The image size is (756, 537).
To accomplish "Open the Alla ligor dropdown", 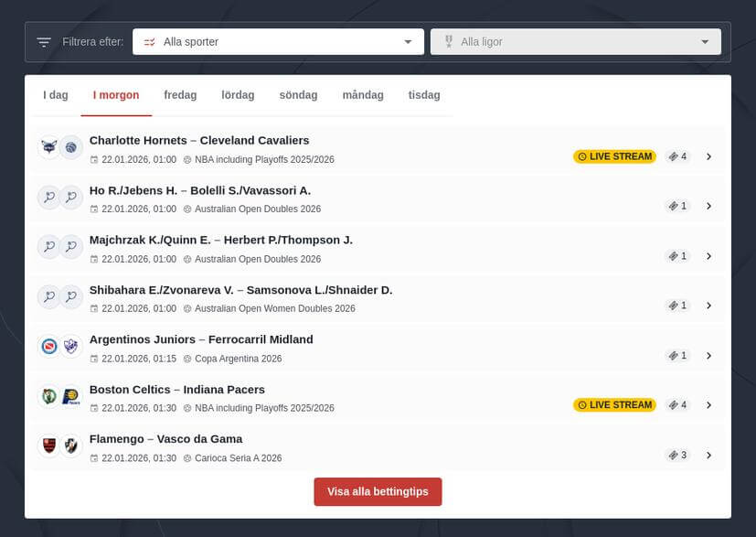I will pyautogui.click(x=575, y=41).
